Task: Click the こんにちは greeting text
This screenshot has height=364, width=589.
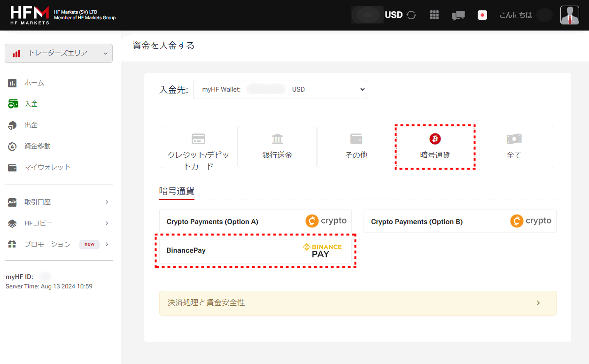Action: point(515,15)
